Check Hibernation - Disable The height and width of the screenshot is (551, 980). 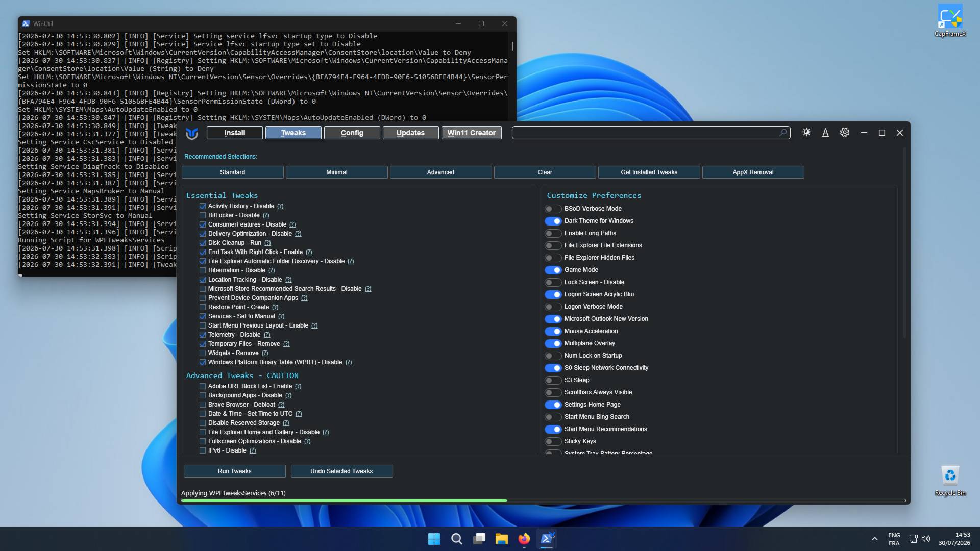coord(203,270)
